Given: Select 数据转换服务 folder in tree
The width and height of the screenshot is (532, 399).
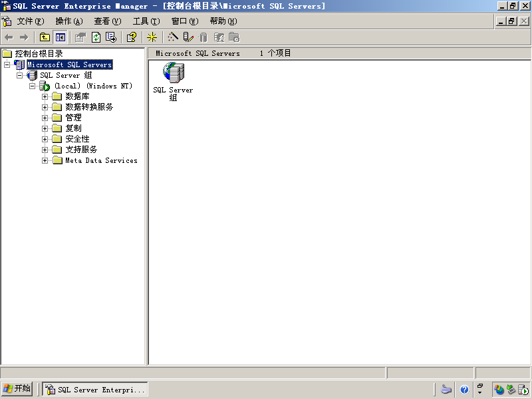Looking at the screenshot, I should point(89,107).
